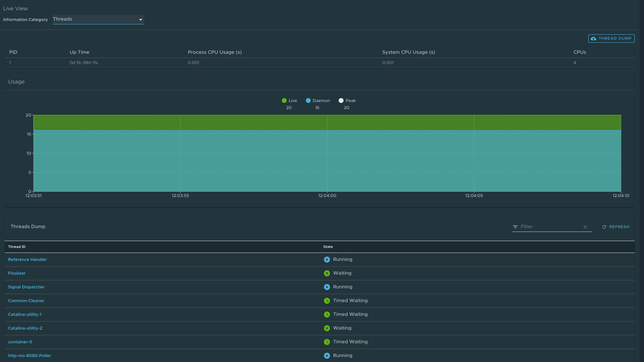The width and height of the screenshot is (644, 362).
Task: Click the blue Daemon legend dot
Action: [308, 101]
